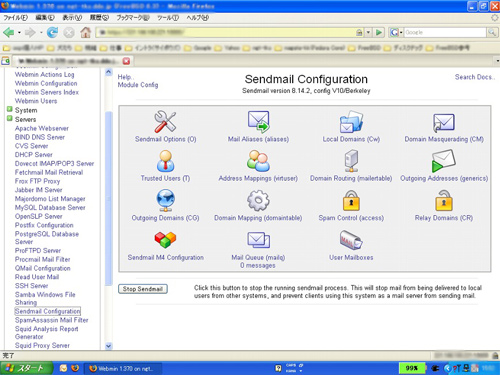Open Sendmail M4 Configuration cubes icon
500x375 pixels.
(165, 240)
